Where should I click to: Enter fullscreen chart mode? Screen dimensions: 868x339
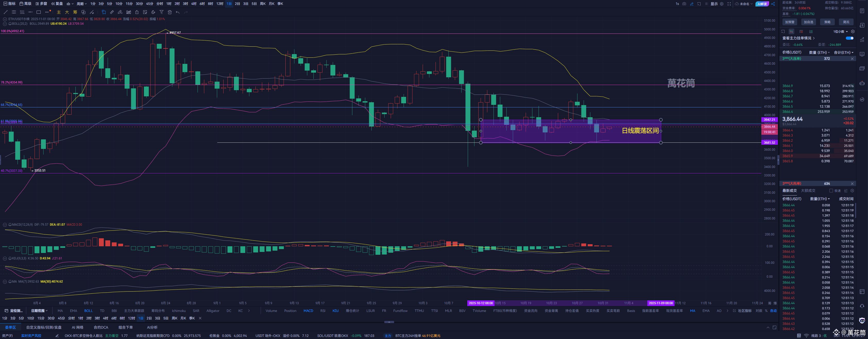click(x=729, y=4)
